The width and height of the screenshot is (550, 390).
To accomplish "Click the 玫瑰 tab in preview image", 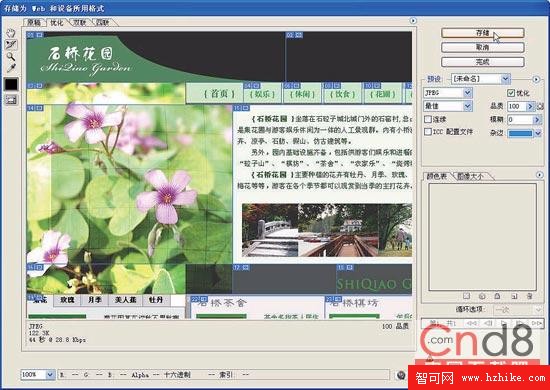I will click(x=67, y=300).
